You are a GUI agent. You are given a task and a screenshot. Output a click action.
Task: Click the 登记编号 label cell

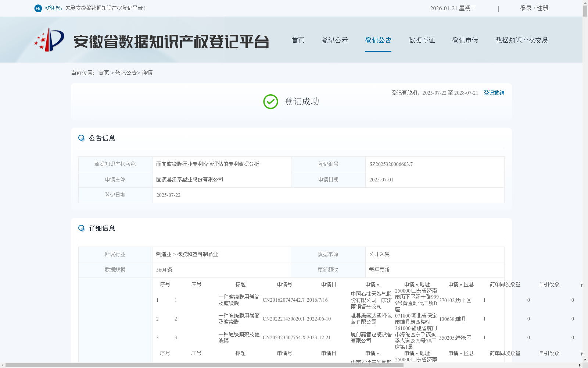pos(328,164)
